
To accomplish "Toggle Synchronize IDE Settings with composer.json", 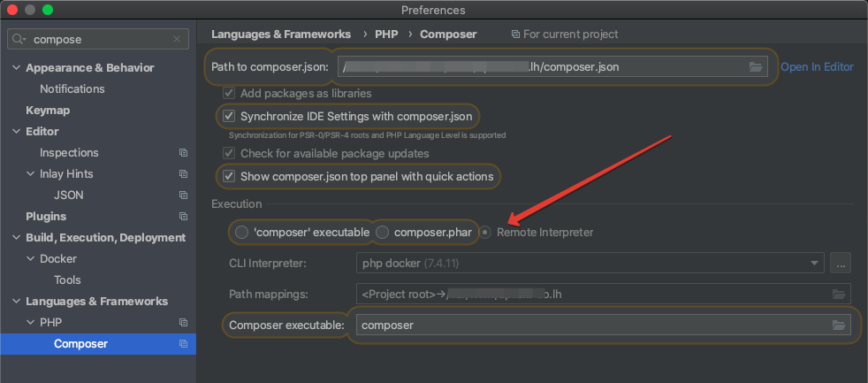I will click(229, 117).
